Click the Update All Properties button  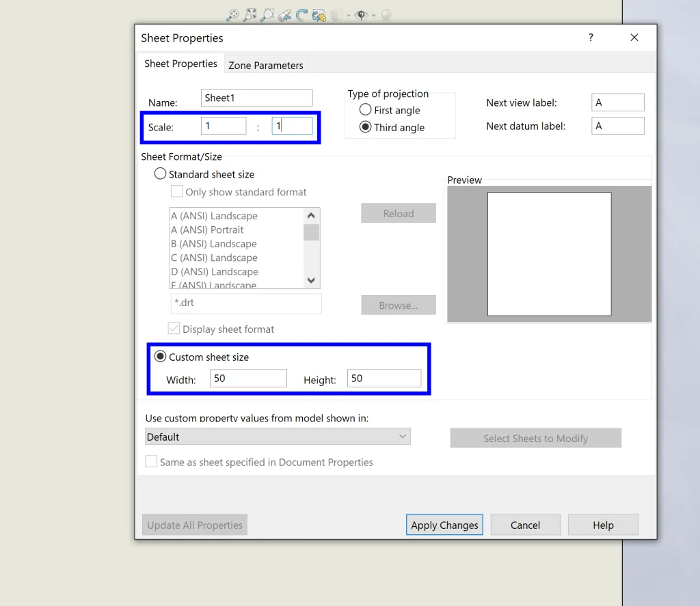[195, 525]
